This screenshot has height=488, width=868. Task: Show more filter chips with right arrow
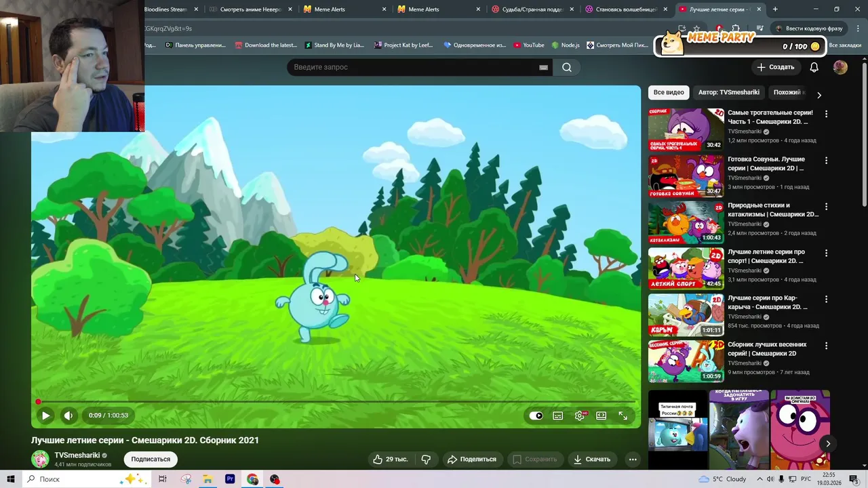point(818,95)
